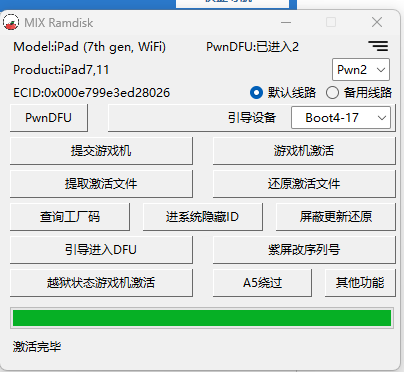Minimize the MIX Ramdisk window
The height and width of the screenshot is (372, 404).
(x=286, y=22)
